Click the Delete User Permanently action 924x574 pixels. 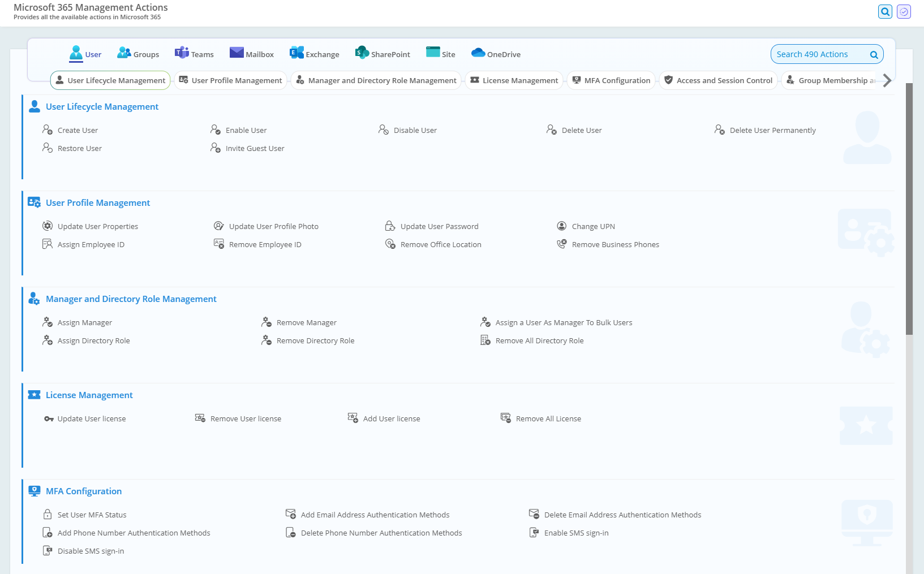click(772, 130)
